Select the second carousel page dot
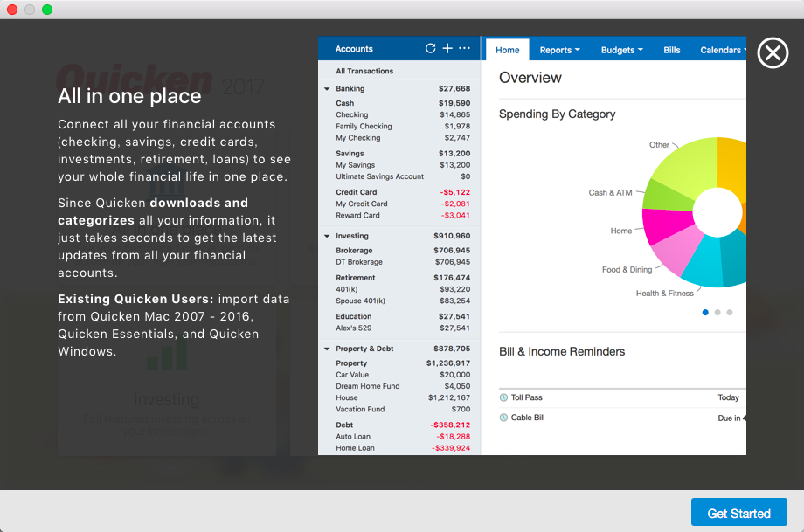 pos(717,312)
